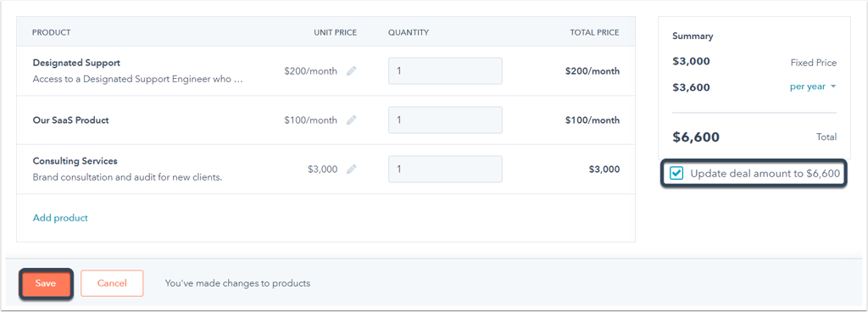This screenshot has width=868, height=312.
Task: Click the PRODUCT column header
Action: coord(52,32)
